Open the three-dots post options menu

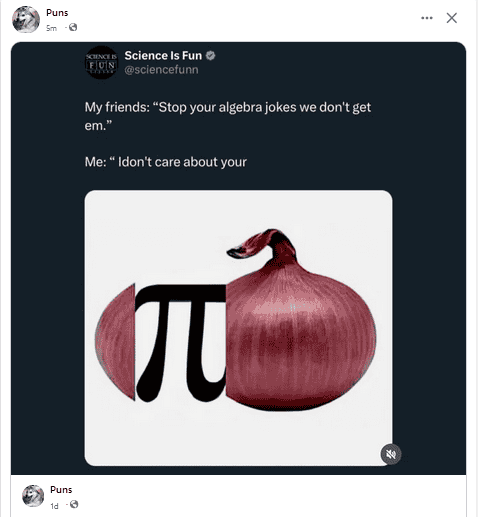427,18
